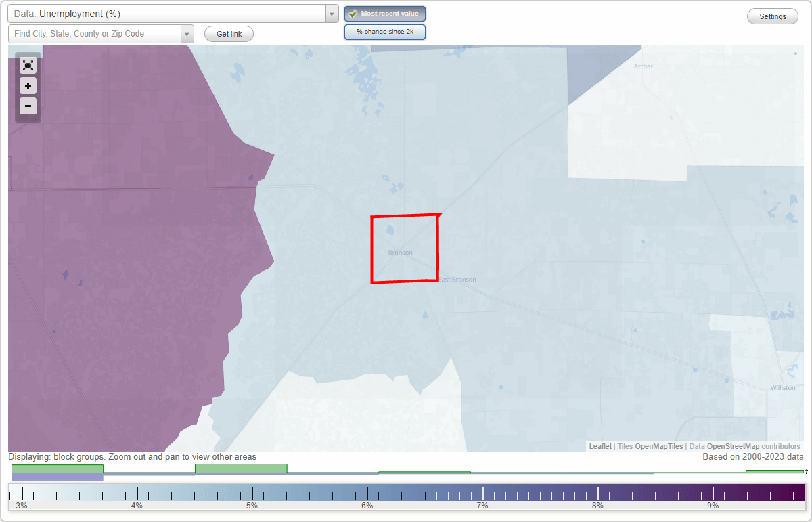812x522 pixels.
Task: Click the color scale near the 7% mark
Action: coord(482,491)
